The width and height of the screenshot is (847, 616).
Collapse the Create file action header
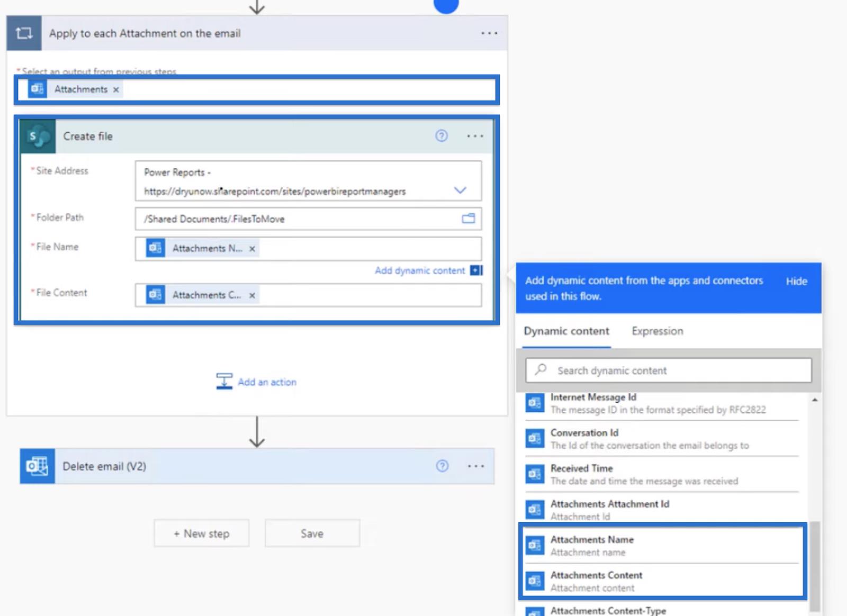[257, 137]
